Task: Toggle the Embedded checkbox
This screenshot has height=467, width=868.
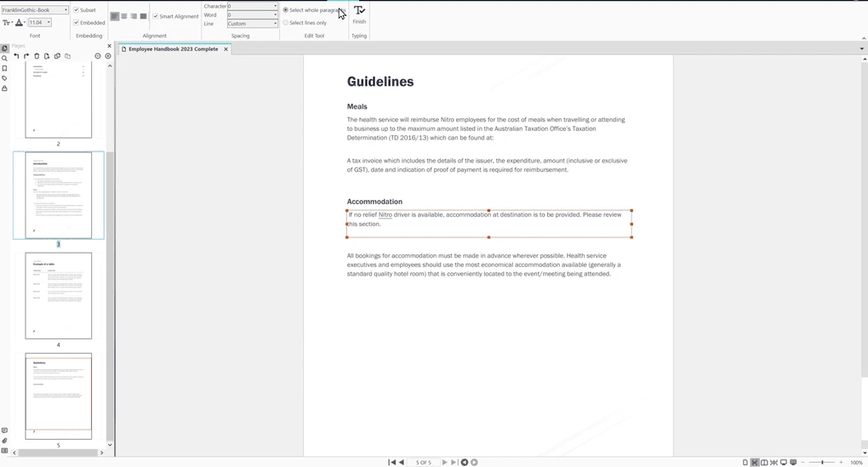Action: (x=76, y=23)
